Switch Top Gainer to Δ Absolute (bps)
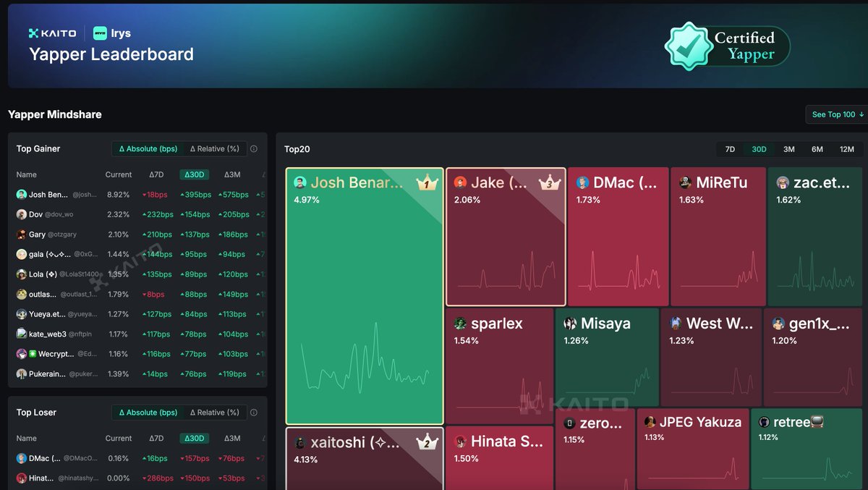This screenshot has height=490, width=868. pyautogui.click(x=148, y=149)
